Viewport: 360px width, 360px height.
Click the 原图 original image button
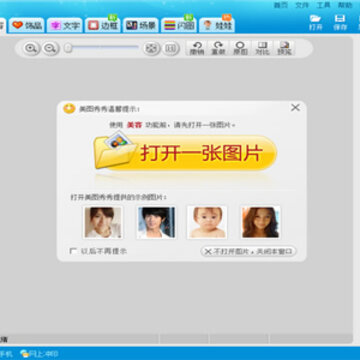click(240, 48)
